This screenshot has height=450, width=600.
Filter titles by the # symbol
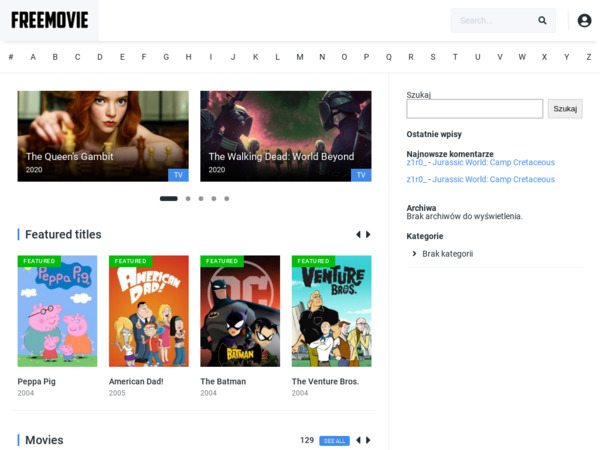[11, 57]
